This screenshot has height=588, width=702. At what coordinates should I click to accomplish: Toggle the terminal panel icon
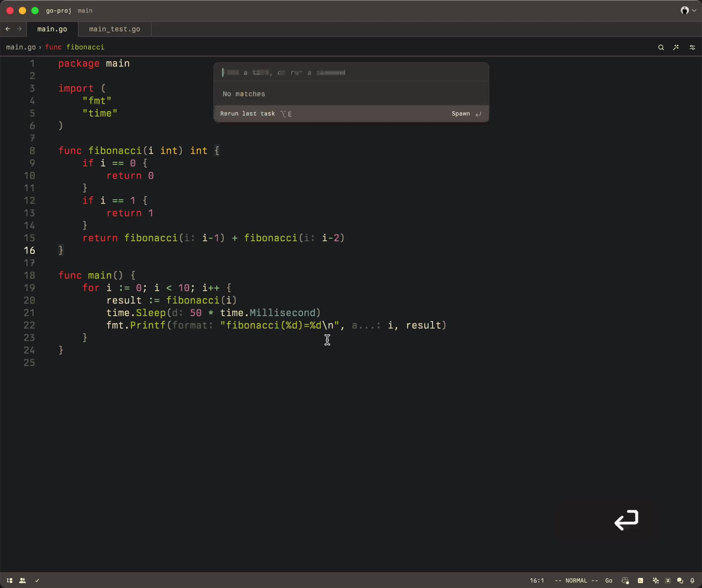click(641, 581)
